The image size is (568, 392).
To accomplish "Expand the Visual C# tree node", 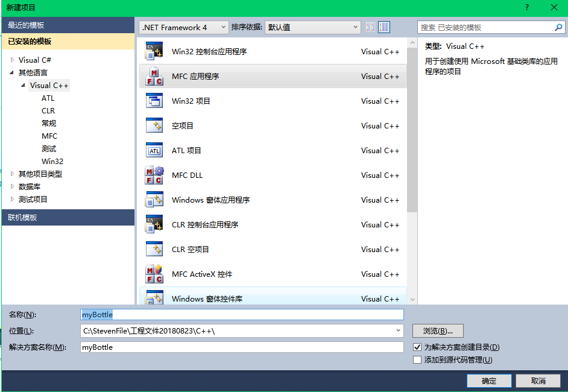I will point(12,60).
